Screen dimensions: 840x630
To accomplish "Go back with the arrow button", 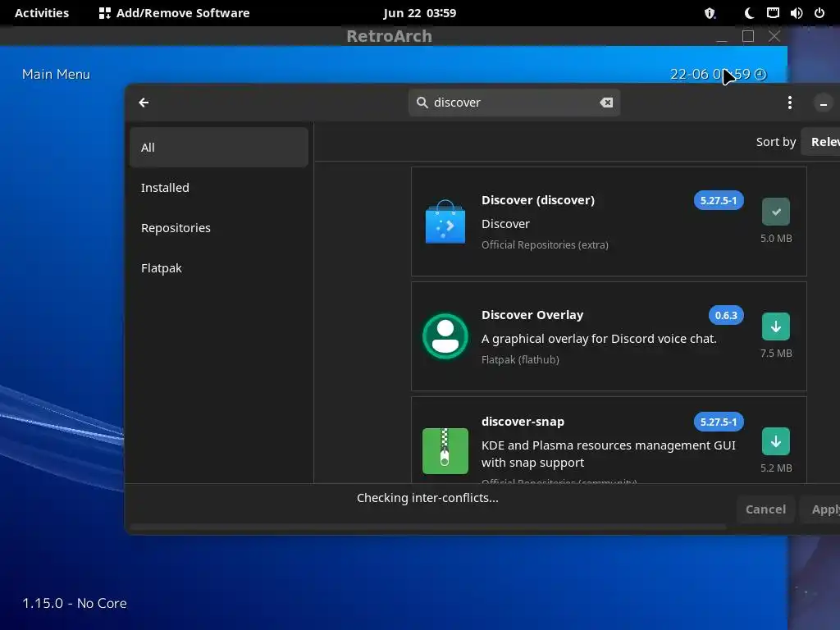I will pyautogui.click(x=144, y=103).
